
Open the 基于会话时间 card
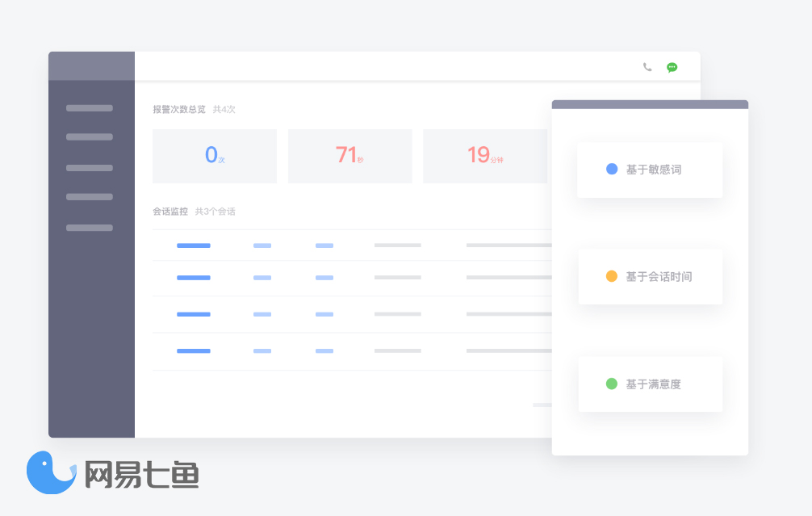pos(650,277)
